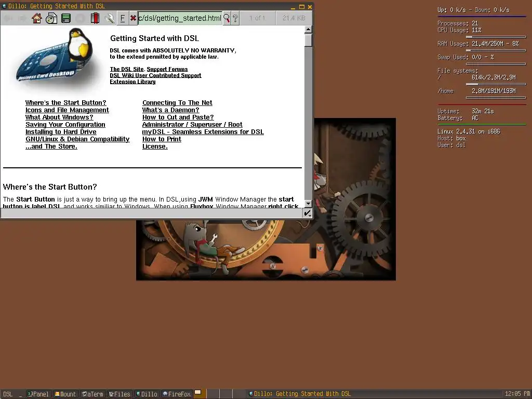This screenshot has width=532, height=399.
Task: Save the page using floppy icon
Action: [x=66, y=18]
